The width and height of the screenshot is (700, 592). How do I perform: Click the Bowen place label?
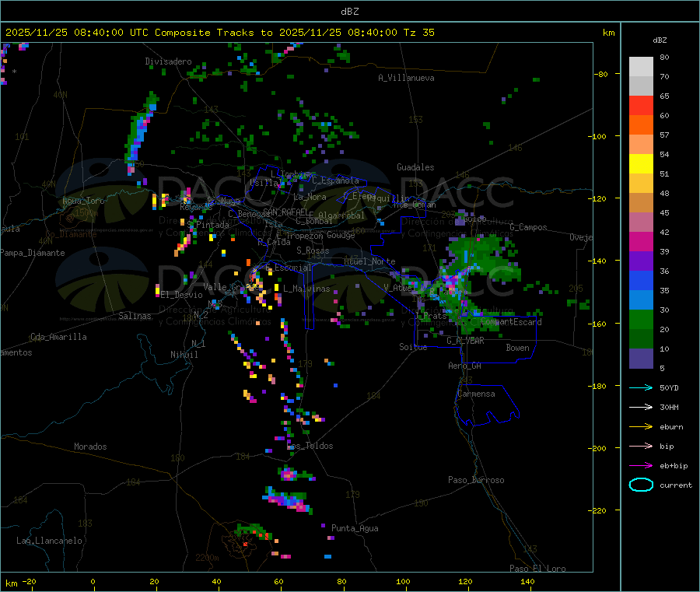pos(518,348)
